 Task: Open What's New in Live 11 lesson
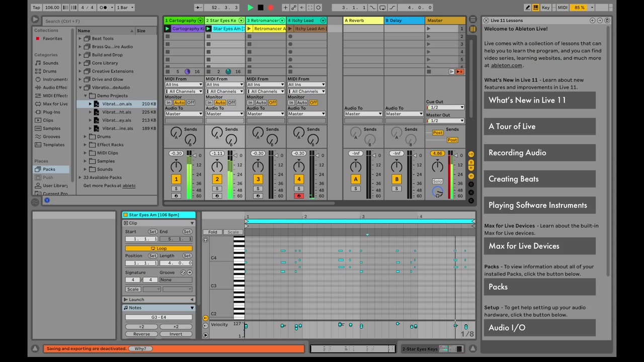click(x=540, y=100)
